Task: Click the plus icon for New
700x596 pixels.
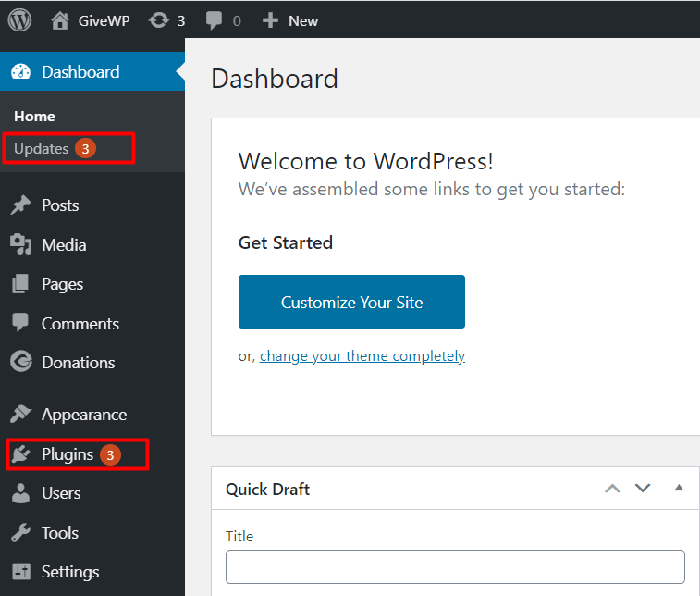Action: (270, 20)
